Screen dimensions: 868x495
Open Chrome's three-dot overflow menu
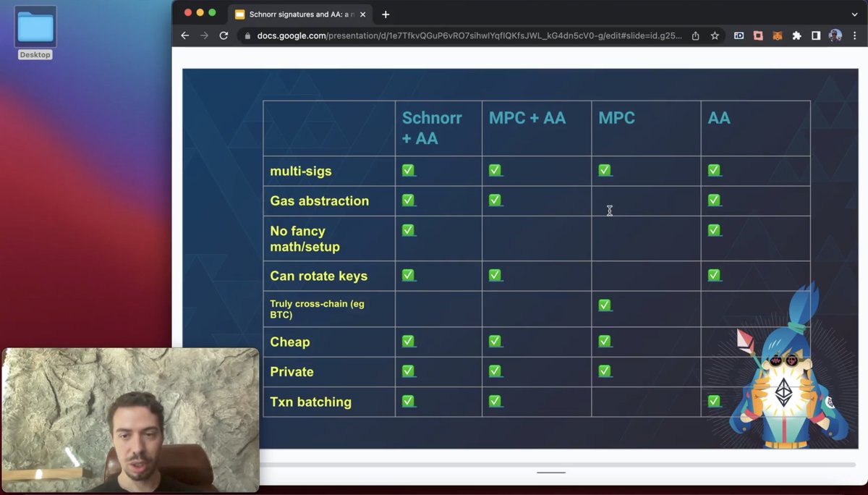tap(854, 35)
